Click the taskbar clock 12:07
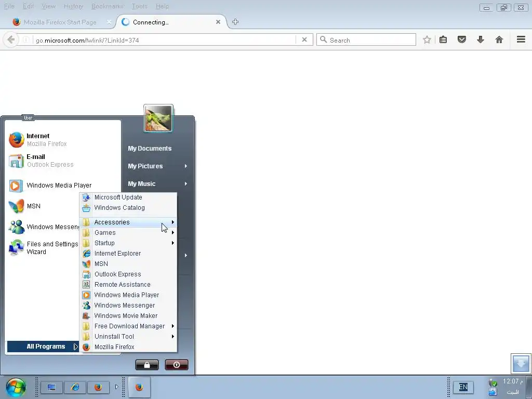532x399 pixels. pos(512,382)
